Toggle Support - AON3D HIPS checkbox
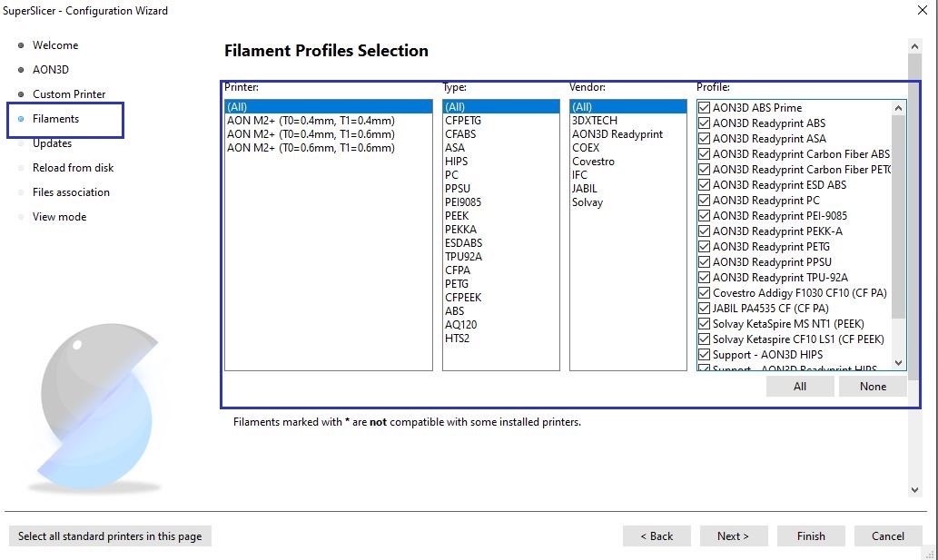Image resolution: width=938 pixels, height=560 pixels. [704, 354]
